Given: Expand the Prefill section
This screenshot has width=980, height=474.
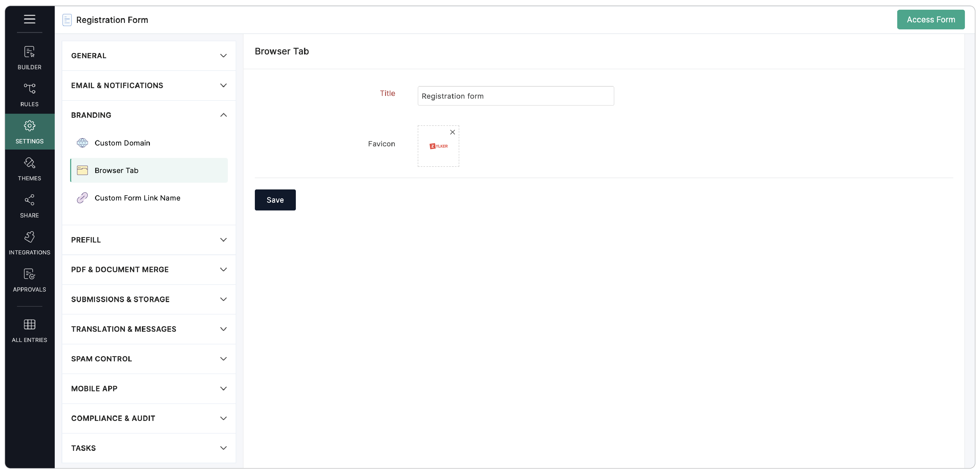Looking at the screenshot, I should pos(148,240).
